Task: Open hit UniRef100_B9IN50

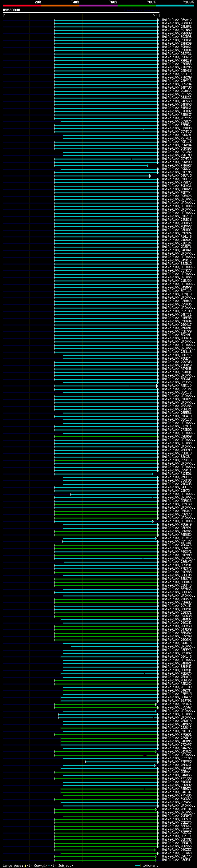Action: click(x=176, y=30)
